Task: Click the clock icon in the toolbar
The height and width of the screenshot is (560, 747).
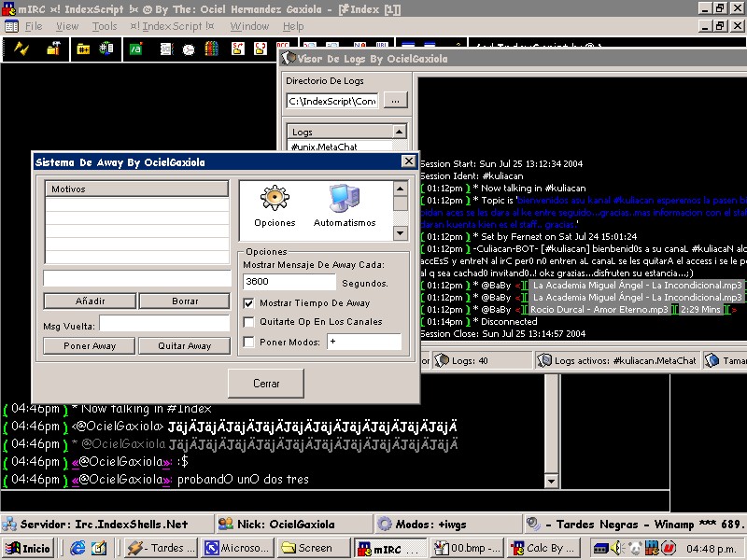Action: click(x=189, y=49)
